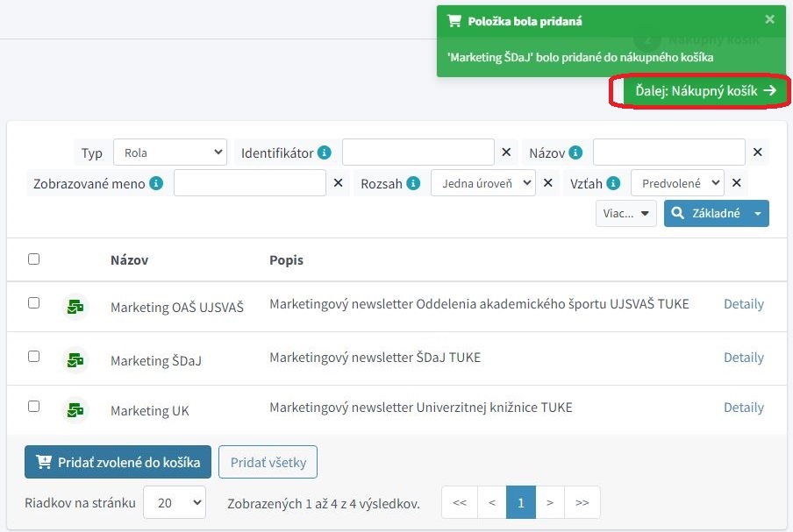Image resolution: width=793 pixels, height=532 pixels.
Task: Clear the Názov filter with X
Action: (757, 153)
